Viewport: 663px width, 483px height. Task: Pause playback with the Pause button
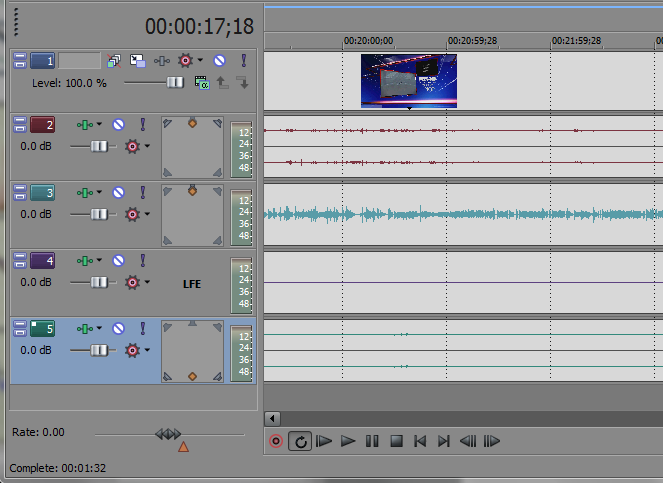(372, 441)
